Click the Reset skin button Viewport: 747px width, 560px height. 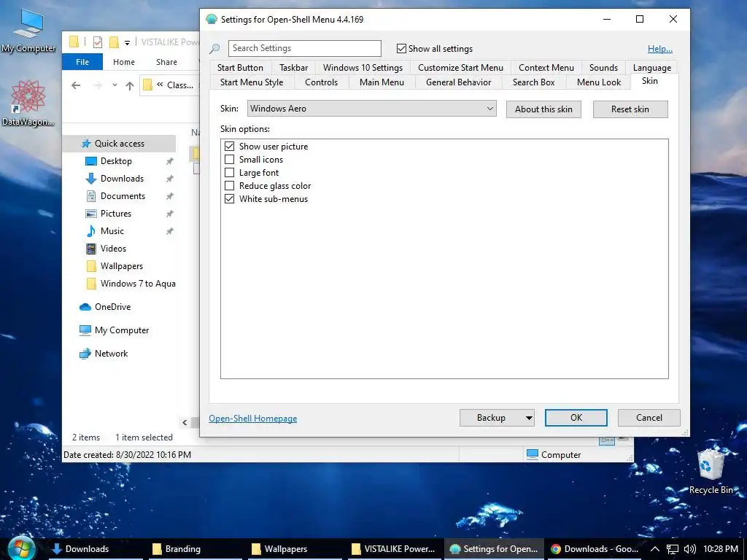click(630, 109)
